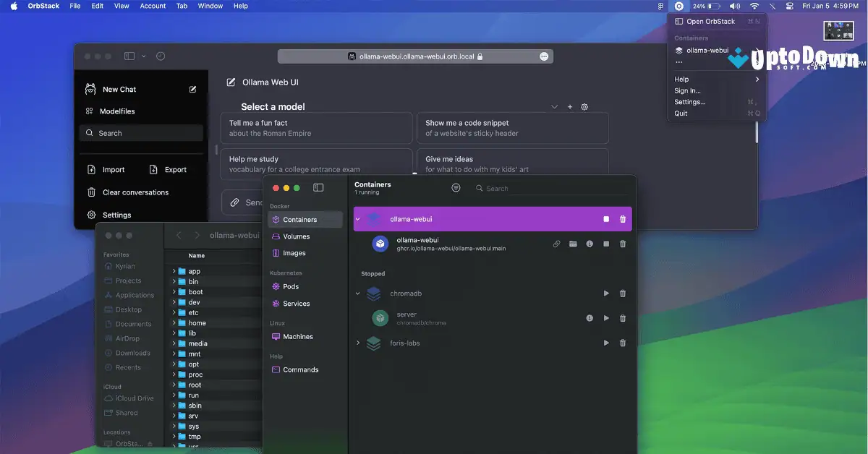Click the filter icon beside the container search
The width and height of the screenshot is (868, 454).
click(456, 187)
